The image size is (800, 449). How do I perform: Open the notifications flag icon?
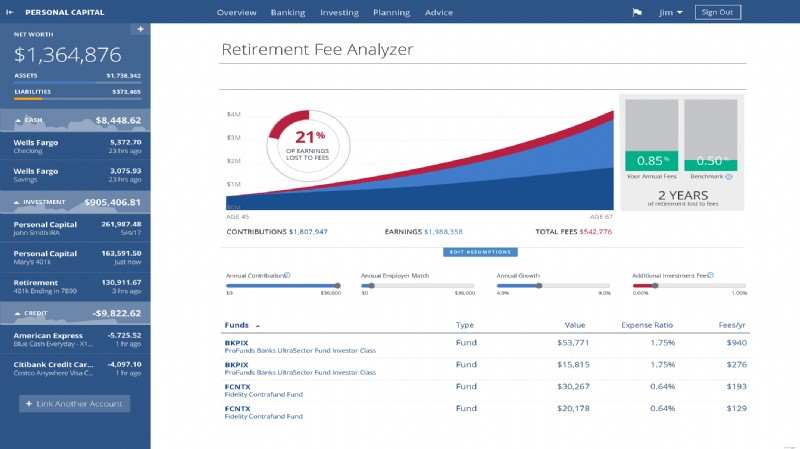point(637,12)
